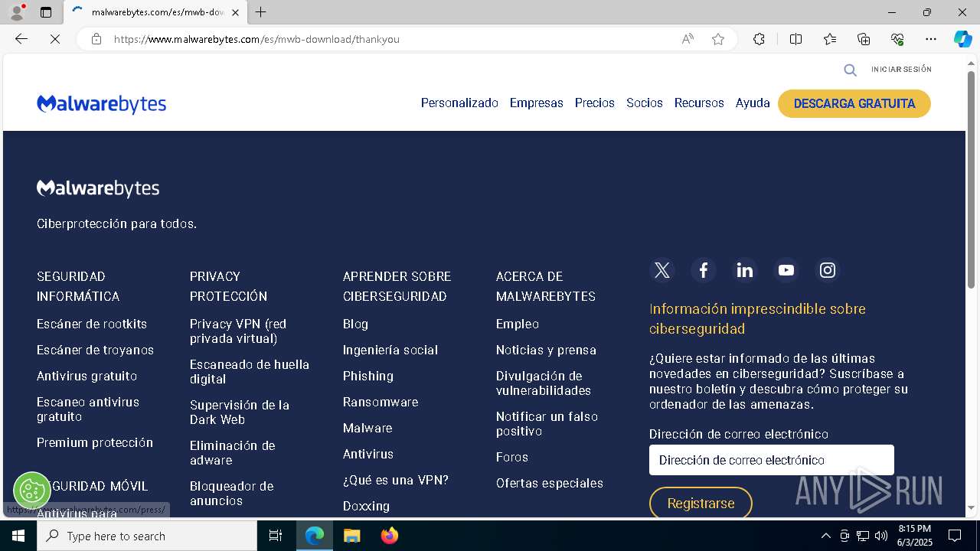Screen dimensions: 980x551
Task: Close the malwarebytes.com tab
Action: point(235,12)
